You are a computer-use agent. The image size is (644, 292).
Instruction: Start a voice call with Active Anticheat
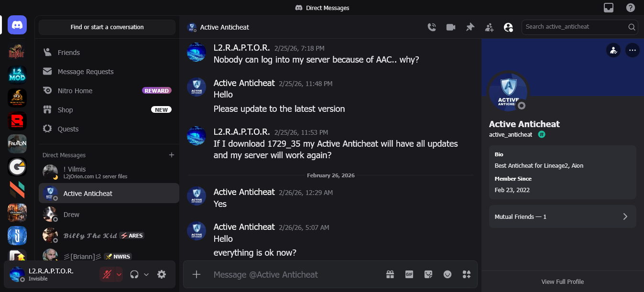coord(432,27)
